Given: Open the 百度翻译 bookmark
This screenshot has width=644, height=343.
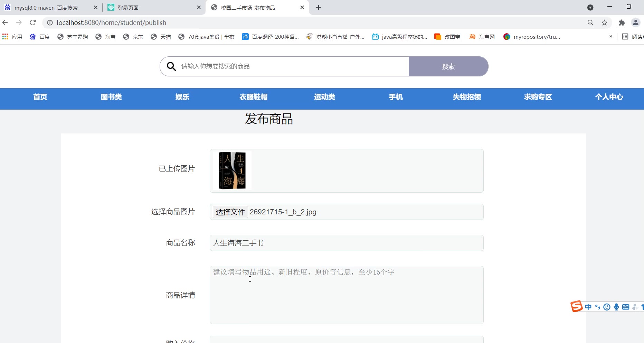Looking at the screenshot, I should pos(271,37).
